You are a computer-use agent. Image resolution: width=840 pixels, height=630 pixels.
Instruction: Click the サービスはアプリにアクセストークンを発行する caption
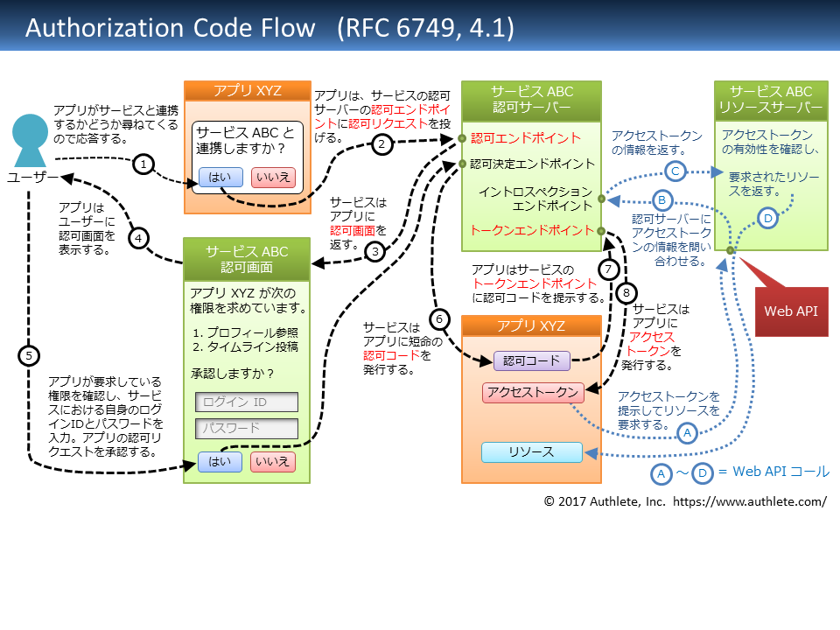[657, 337]
